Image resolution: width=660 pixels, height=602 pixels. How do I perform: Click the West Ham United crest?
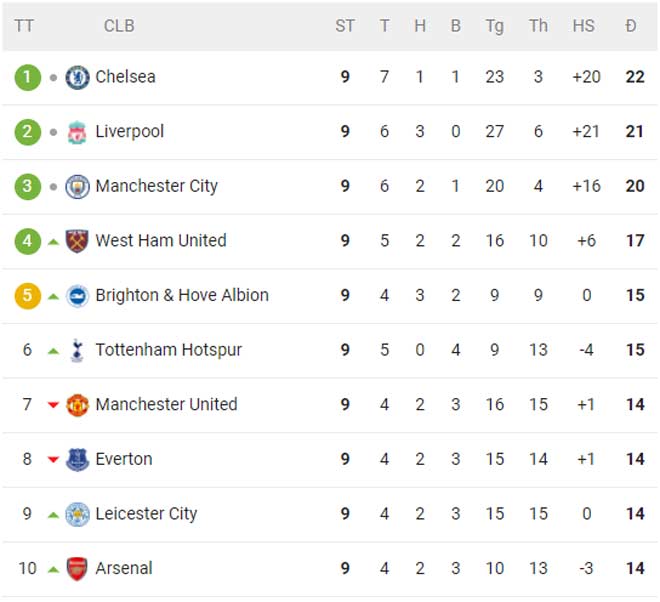[77, 241]
